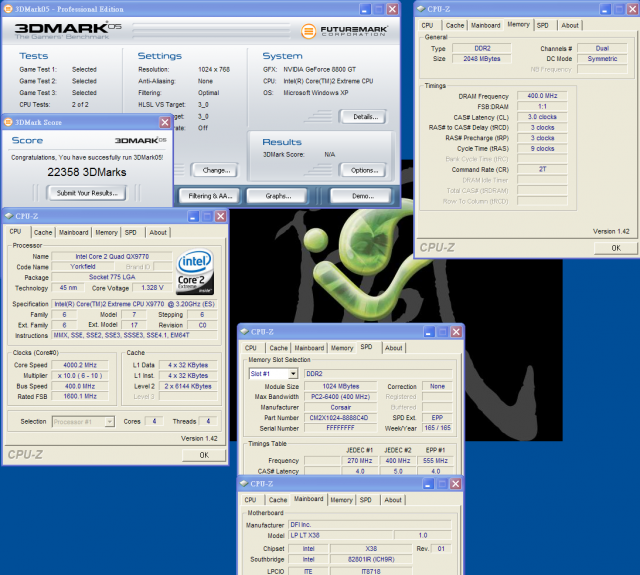Screen dimensions: 640x575
Task: Select SPD tab in CPU-Z Mainboard window
Action: (366, 500)
